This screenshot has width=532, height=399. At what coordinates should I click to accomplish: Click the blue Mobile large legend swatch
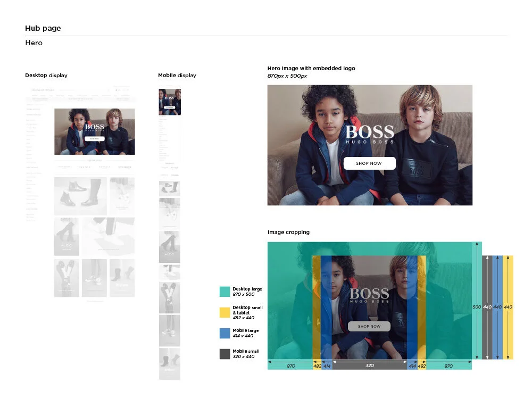pyautogui.click(x=225, y=333)
